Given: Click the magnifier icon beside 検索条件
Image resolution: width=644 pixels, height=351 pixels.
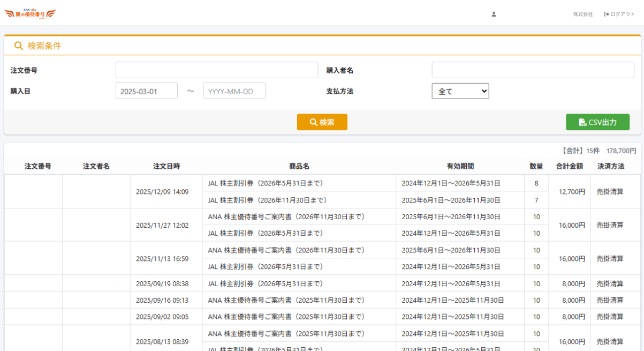Looking at the screenshot, I should (19, 46).
